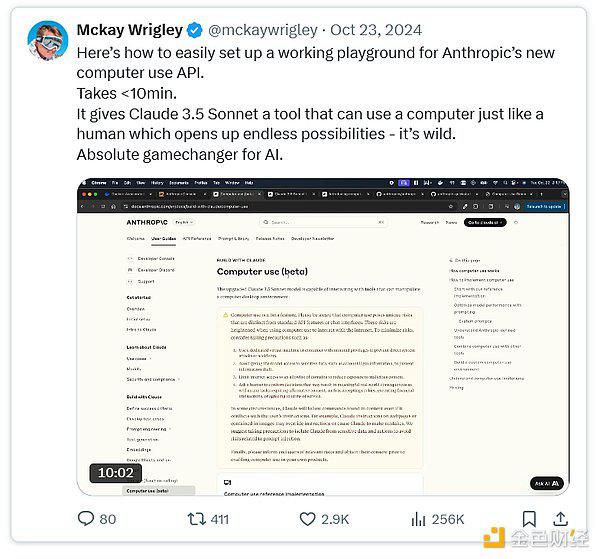
Task: Open the reply comment icon showing 80
Action: pos(86,519)
